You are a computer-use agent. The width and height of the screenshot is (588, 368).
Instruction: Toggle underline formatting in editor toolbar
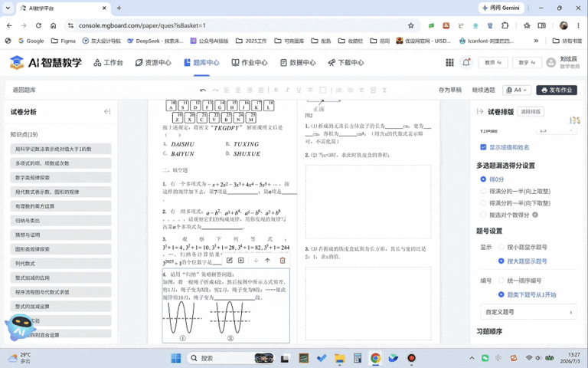point(299,90)
